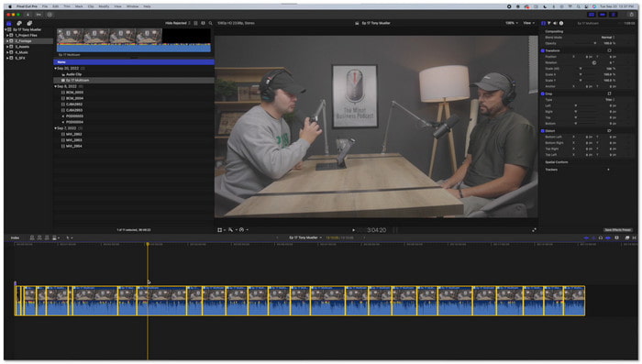Open the Trim menu

pos(67,6)
